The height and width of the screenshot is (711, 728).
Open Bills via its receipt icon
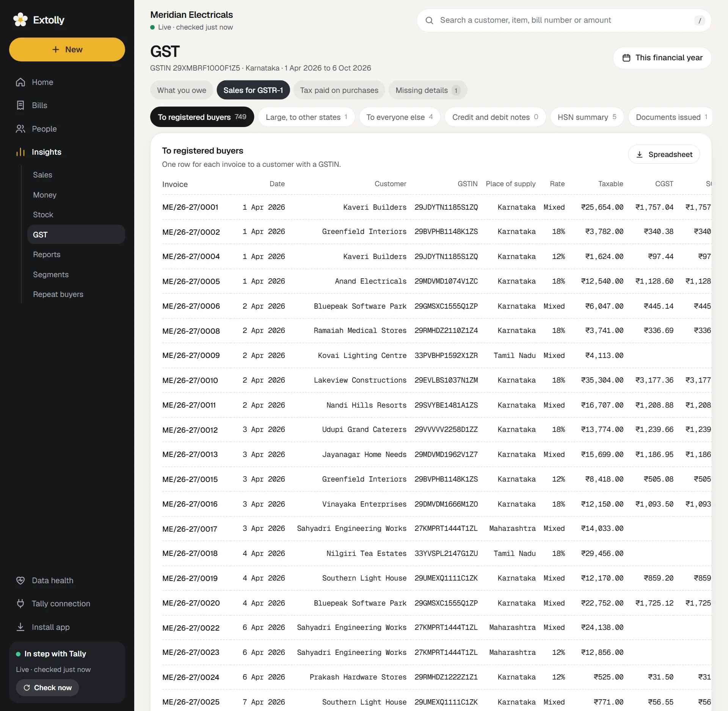click(20, 105)
